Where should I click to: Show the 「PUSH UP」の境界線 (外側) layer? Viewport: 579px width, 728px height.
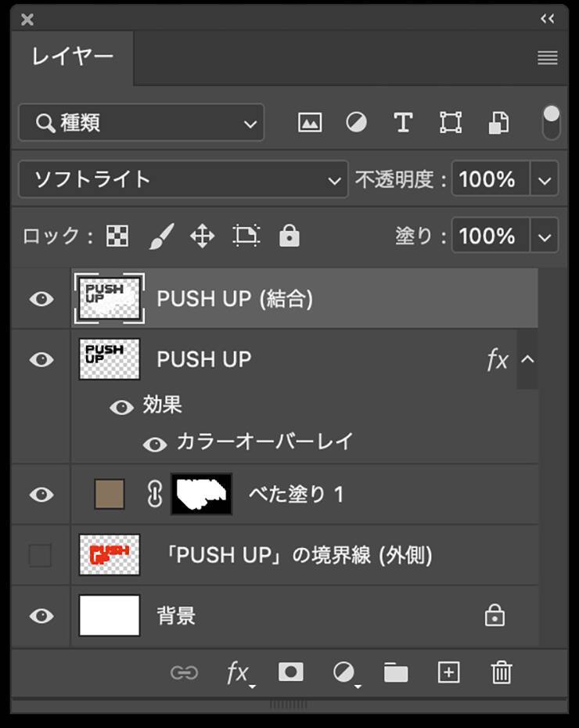(41, 556)
